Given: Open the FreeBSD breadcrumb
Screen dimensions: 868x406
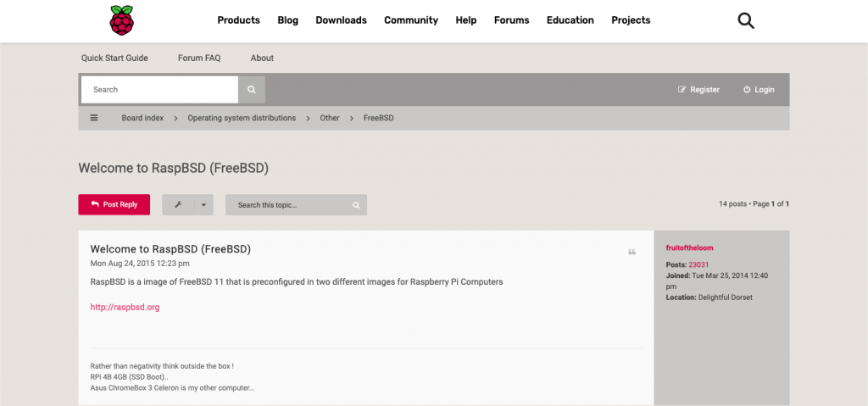Looking at the screenshot, I should coord(379,118).
